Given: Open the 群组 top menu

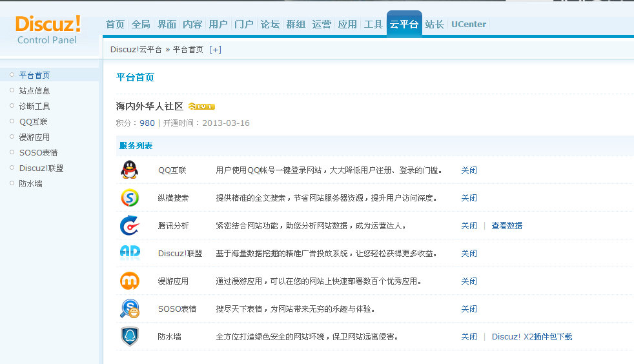Looking at the screenshot, I should (296, 25).
